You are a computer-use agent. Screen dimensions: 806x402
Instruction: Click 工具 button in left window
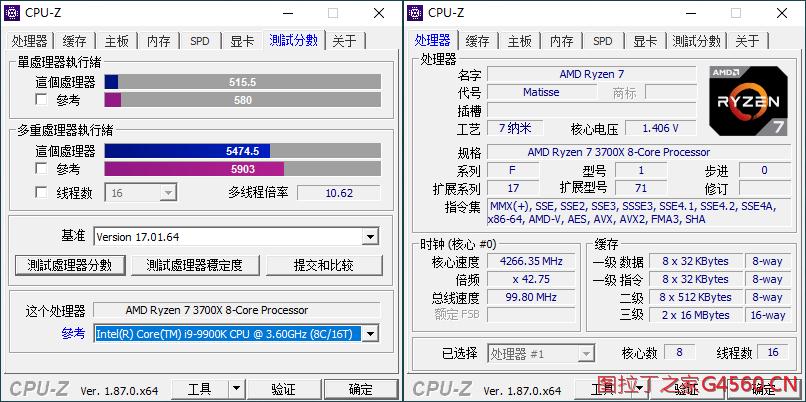[x=199, y=389]
